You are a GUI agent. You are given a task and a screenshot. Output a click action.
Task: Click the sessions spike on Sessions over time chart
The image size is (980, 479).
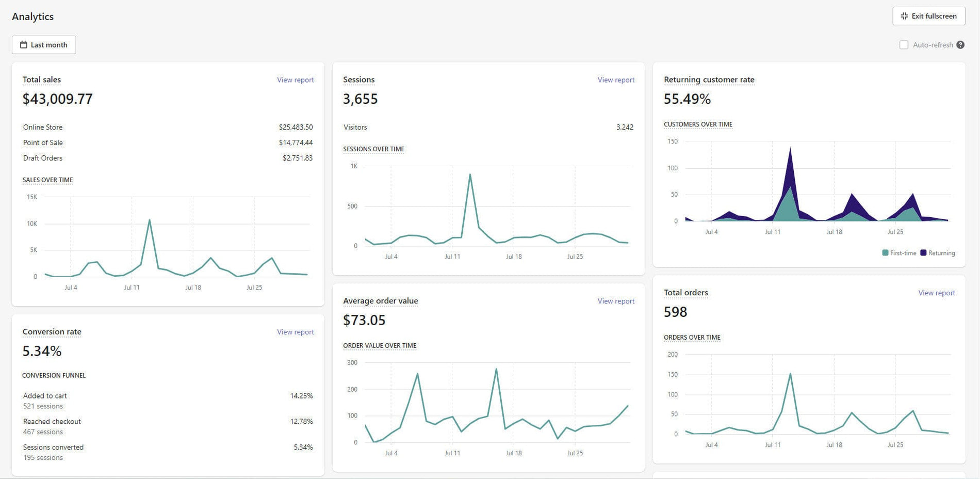point(470,175)
